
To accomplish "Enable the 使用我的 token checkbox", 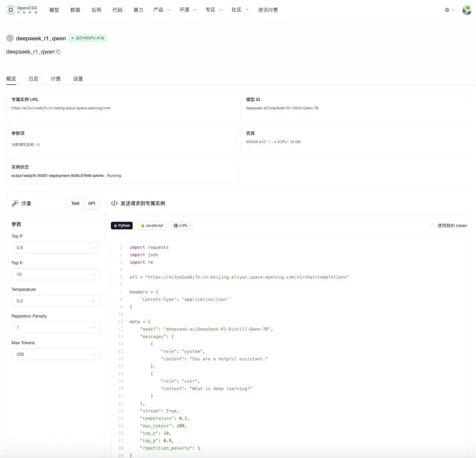I will click(433, 226).
